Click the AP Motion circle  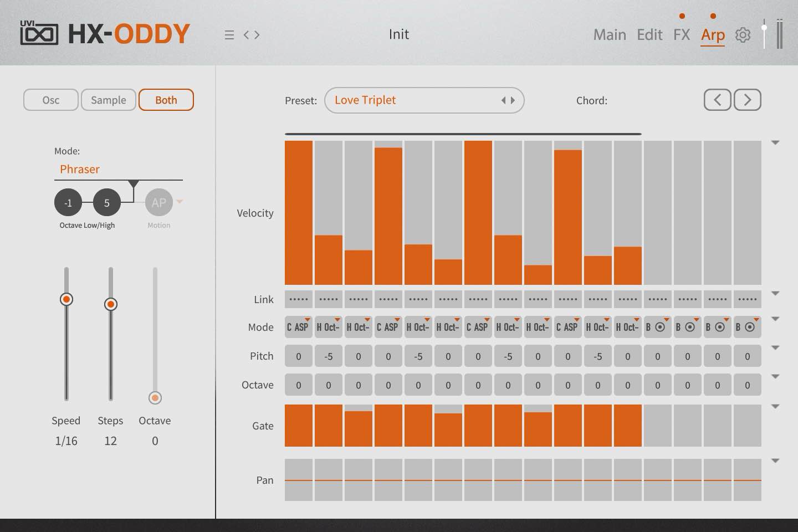click(158, 203)
